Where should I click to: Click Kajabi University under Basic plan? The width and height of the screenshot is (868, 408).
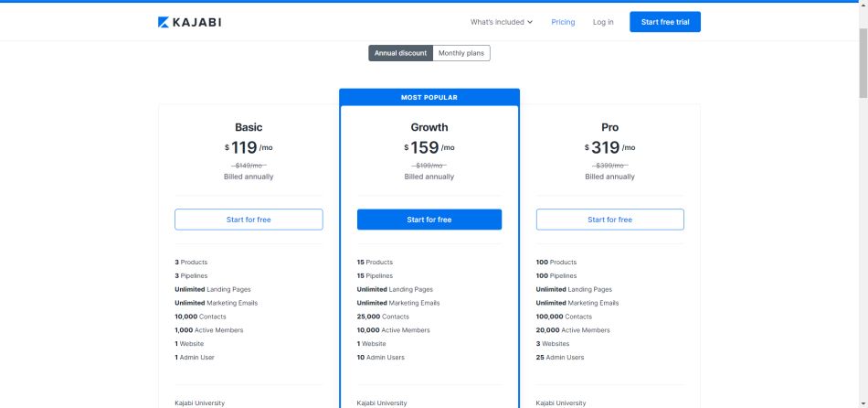tap(199, 403)
